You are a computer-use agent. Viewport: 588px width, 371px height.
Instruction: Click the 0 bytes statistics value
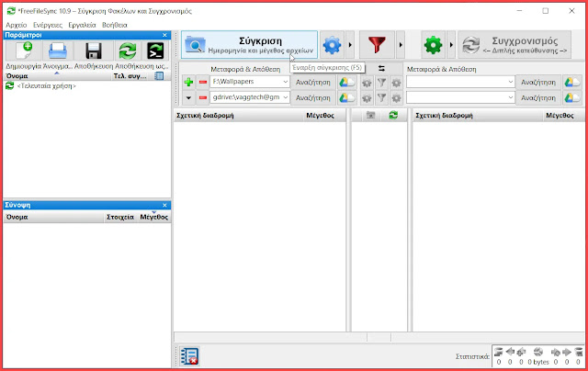pyautogui.click(x=538, y=362)
